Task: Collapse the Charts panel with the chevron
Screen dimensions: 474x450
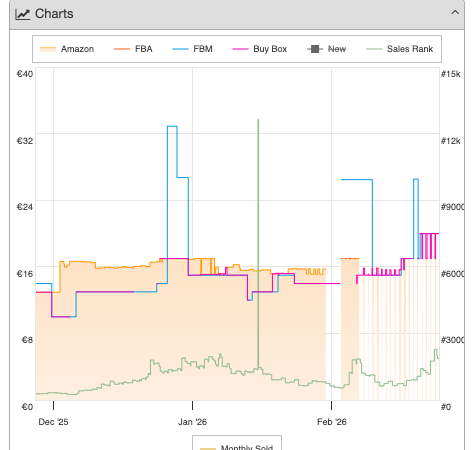Action: click(455, 13)
